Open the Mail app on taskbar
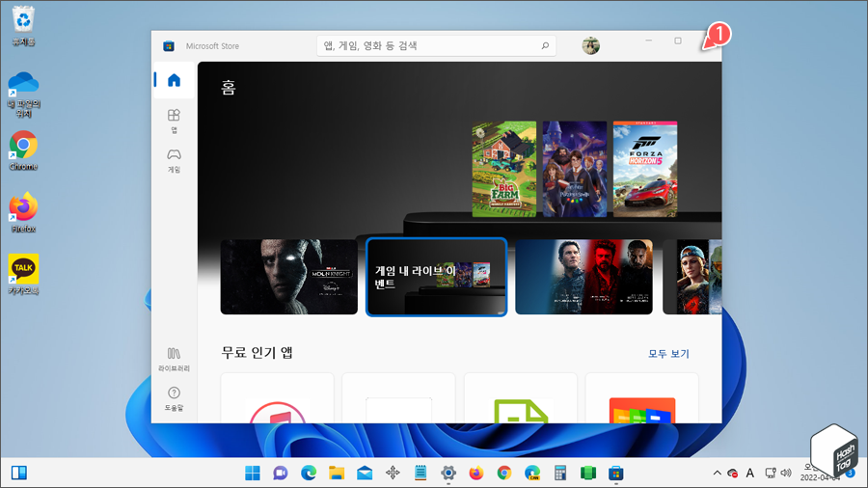The width and height of the screenshot is (868, 488). 365,474
